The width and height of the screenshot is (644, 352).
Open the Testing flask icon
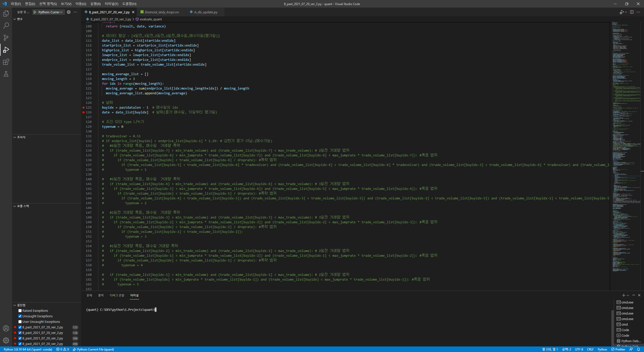click(x=6, y=74)
